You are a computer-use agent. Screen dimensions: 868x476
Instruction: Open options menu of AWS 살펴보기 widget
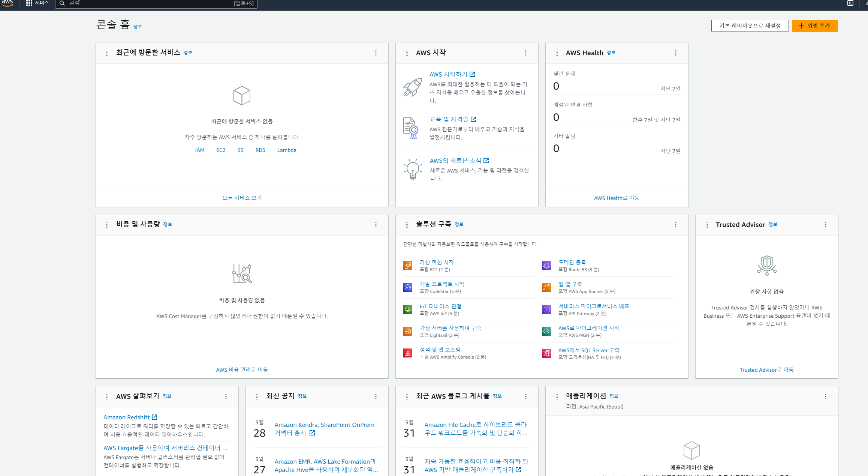226,396
